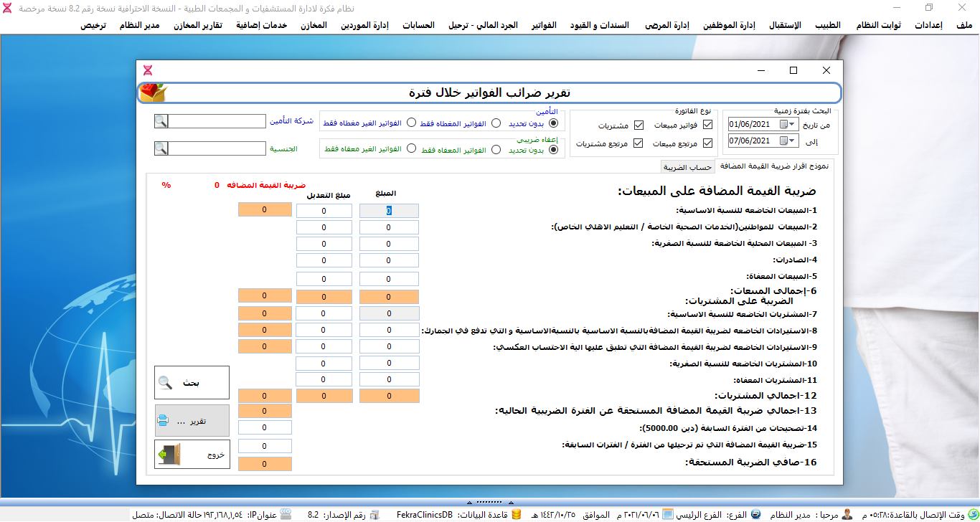The height and width of the screenshot is (522, 980).
Task: Open the من تاريخ date picker dropdown
Action: click(792, 124)
